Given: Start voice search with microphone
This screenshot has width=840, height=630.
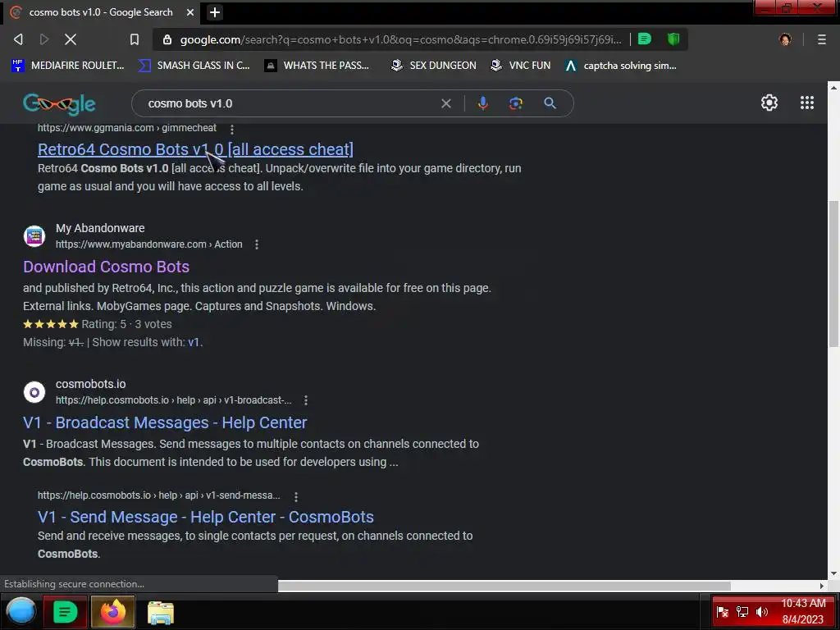Looking at the screenshot, I should point(482,103).
